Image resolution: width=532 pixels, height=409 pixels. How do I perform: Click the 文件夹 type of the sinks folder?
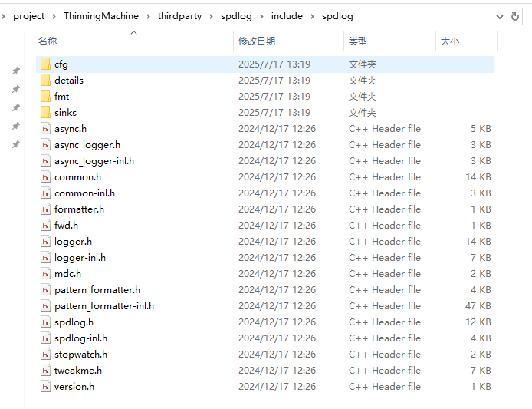(363, 113)
